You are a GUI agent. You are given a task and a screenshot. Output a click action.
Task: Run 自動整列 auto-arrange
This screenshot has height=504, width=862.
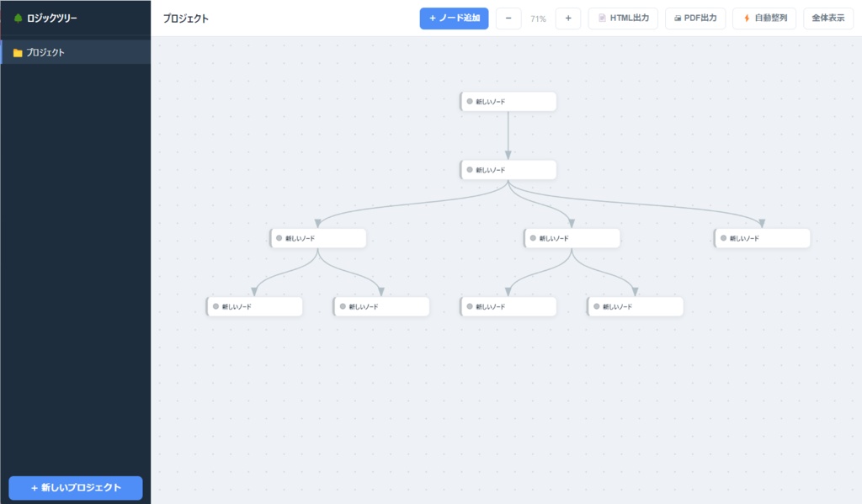[764, 19]
